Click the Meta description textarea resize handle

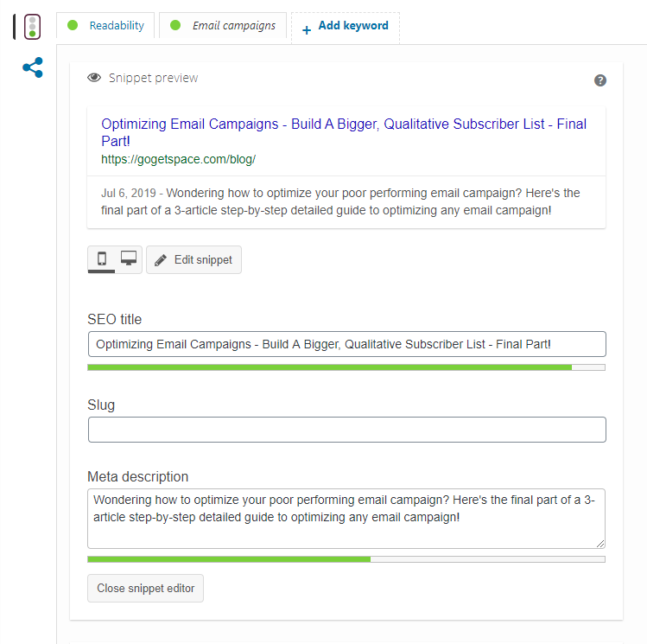pos(600,544)
